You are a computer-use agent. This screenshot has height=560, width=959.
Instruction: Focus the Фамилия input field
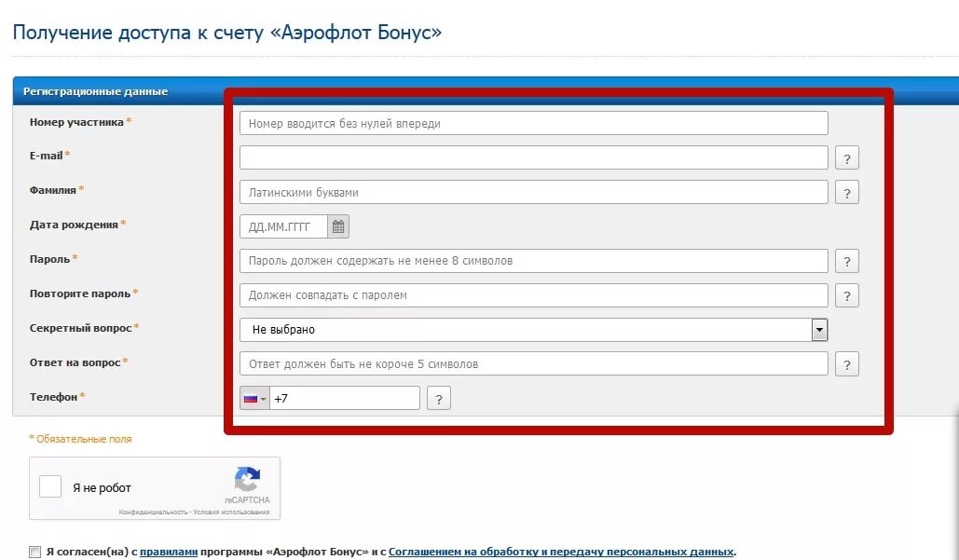pos(533,192)
